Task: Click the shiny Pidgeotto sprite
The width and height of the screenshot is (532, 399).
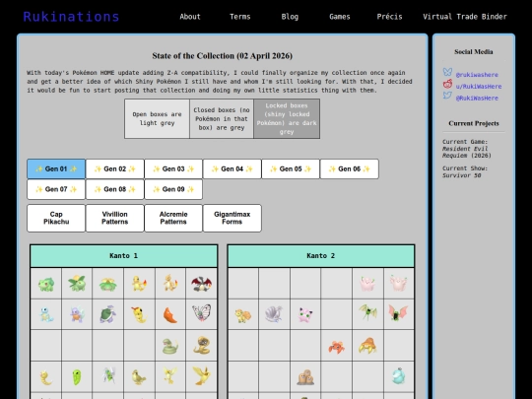Action: pyautogui.click(x=170, y=376)
